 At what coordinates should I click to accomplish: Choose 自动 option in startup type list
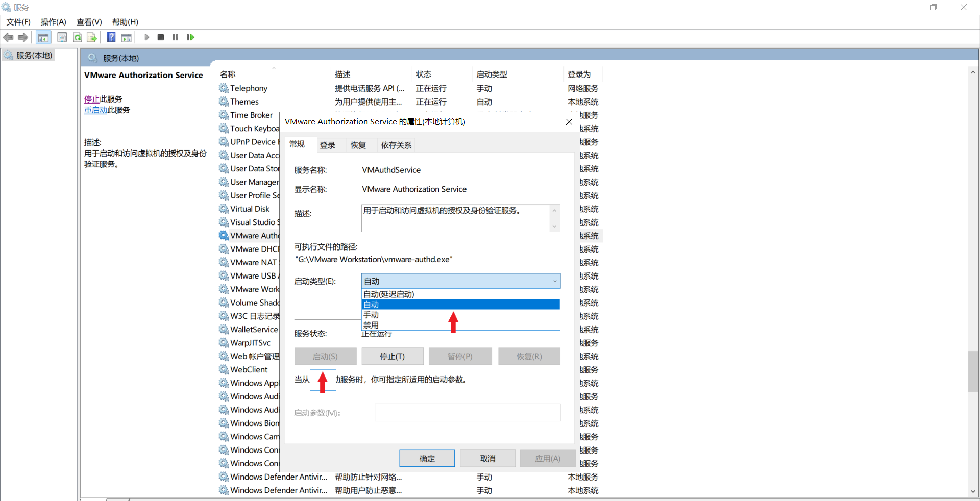[x=461, y=305]
